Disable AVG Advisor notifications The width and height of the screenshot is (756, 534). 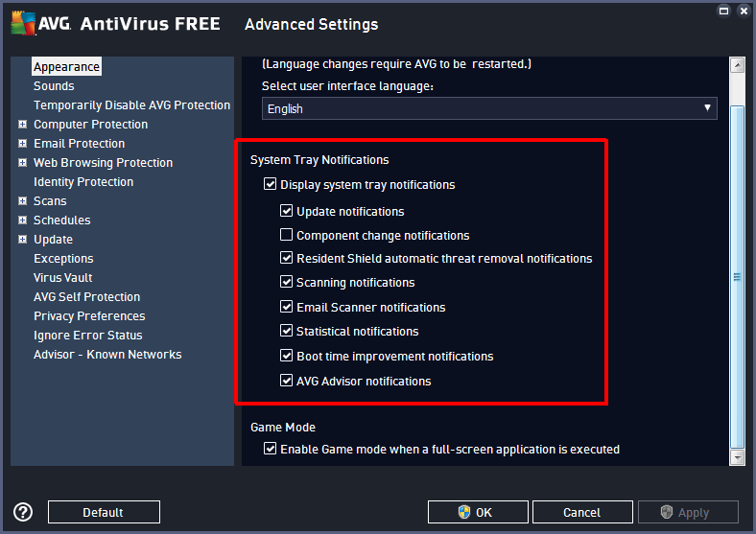tap(287, 381)
